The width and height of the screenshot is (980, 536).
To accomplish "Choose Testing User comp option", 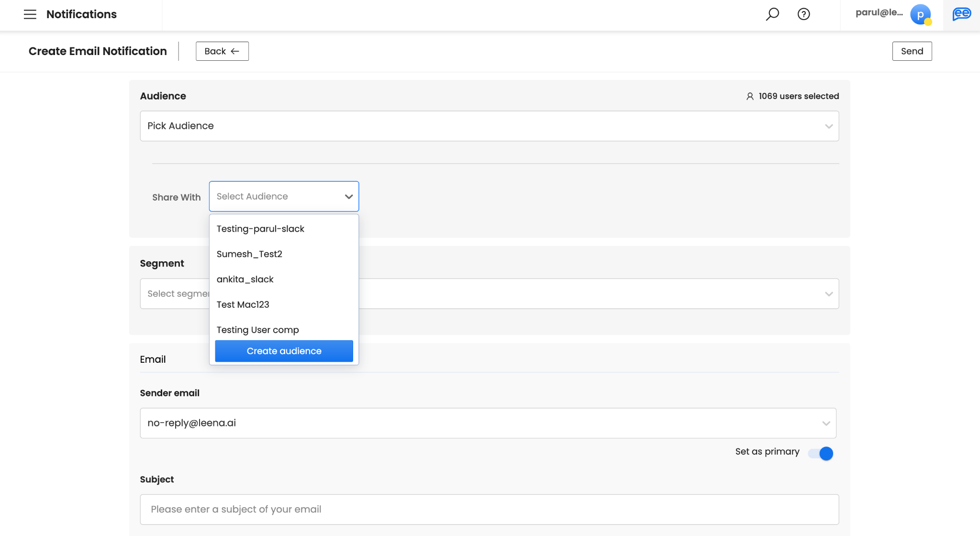I will tap(257, 330).
